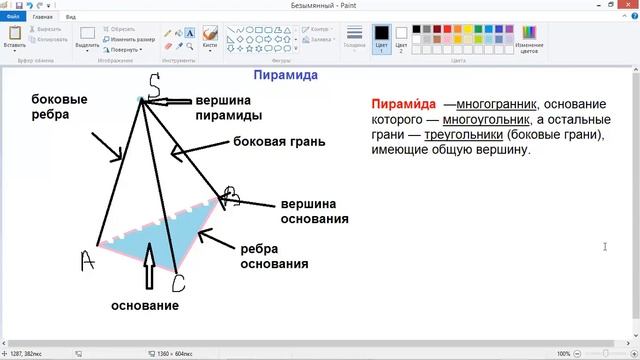Activate Цвет 2 background color box
This screenshot has height=360, width=640.
[401, 39]
